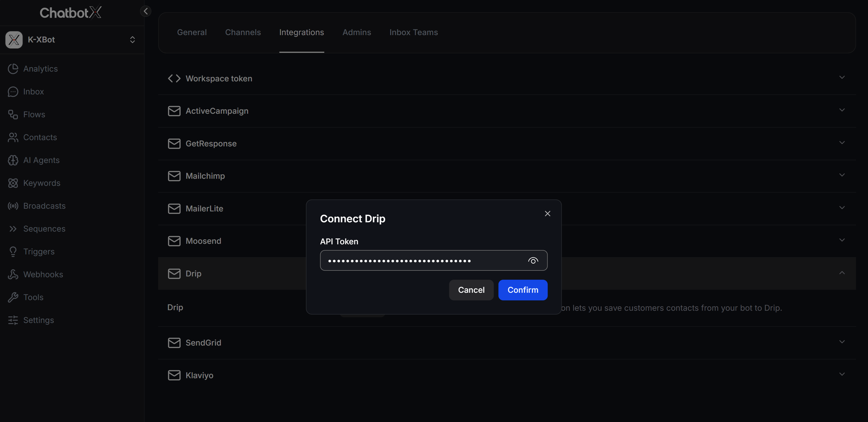Image resolution: width=868 pixels, height=422 pixels.
Task: Open Settings sliders icon
Action: click(13, 320)
